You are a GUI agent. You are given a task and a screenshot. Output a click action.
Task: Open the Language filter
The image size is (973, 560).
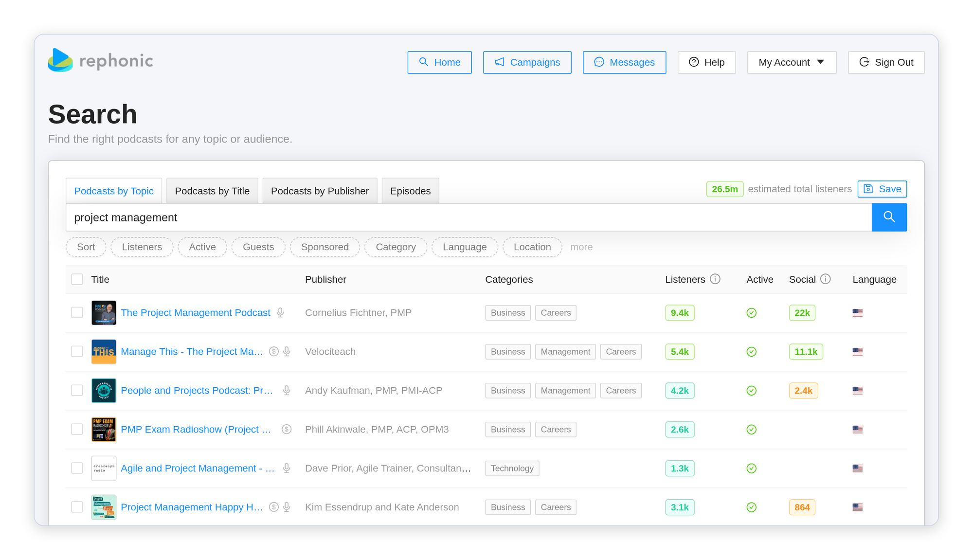click(465, 247)
